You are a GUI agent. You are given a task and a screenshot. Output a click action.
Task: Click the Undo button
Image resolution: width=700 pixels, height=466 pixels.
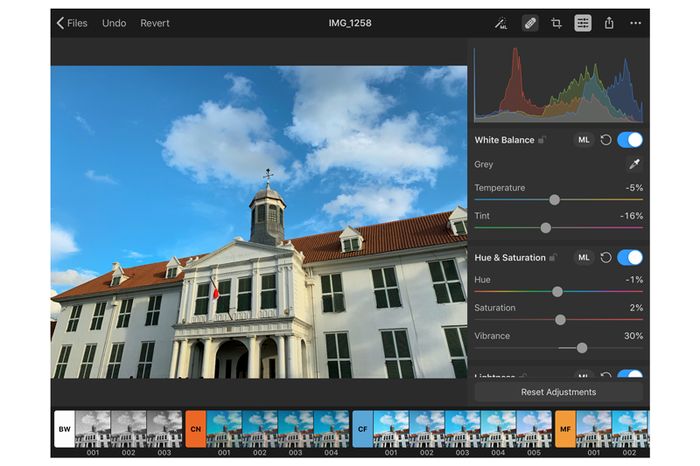point(114,23)
